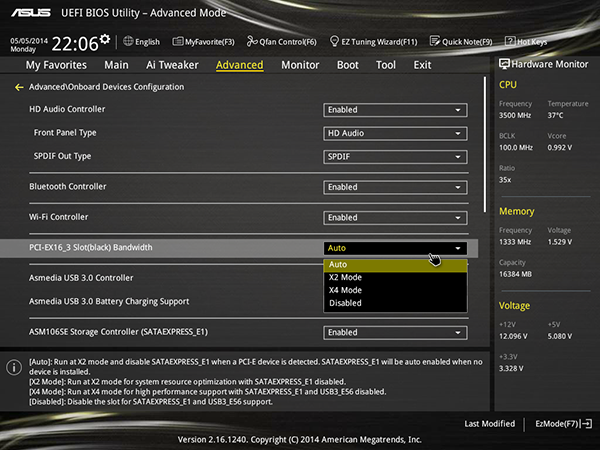Click the Front Panel Type label
The height and width of the screenshot is (450, 600).
click(65, 133)
